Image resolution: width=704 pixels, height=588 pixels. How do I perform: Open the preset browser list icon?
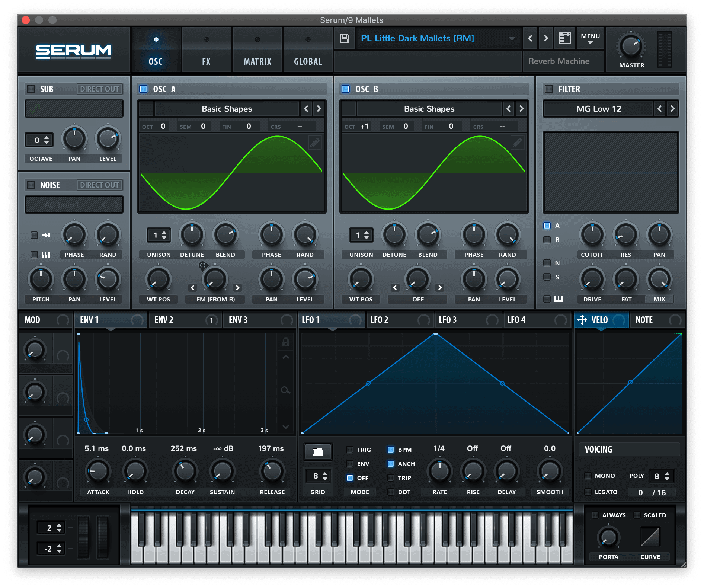point(564,38)
